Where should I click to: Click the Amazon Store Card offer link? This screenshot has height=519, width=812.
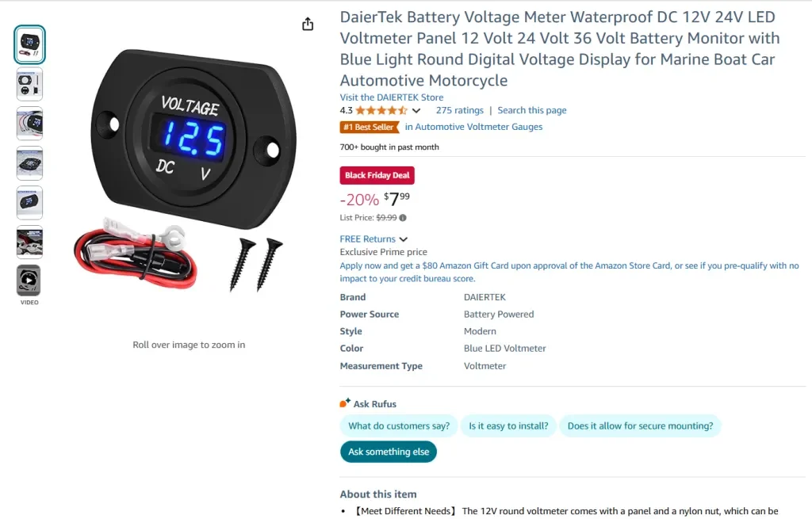click(x=569, y=272)
